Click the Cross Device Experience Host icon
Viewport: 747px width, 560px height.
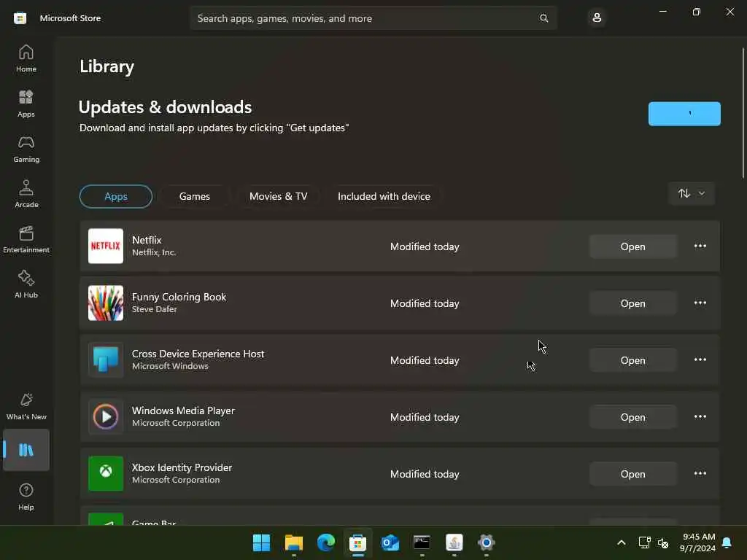point(106,360)
